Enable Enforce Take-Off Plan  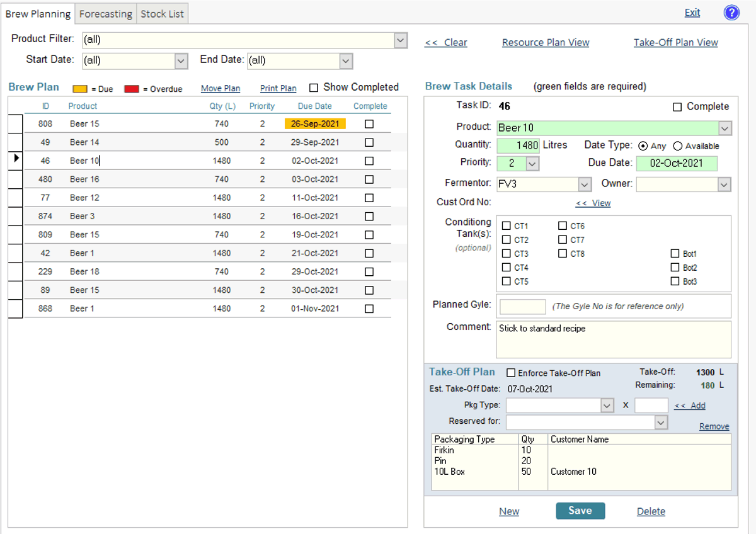pos(511,372)
